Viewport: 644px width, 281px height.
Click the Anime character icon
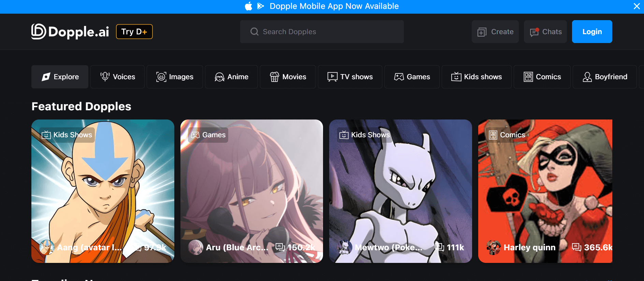coord(219,77)
